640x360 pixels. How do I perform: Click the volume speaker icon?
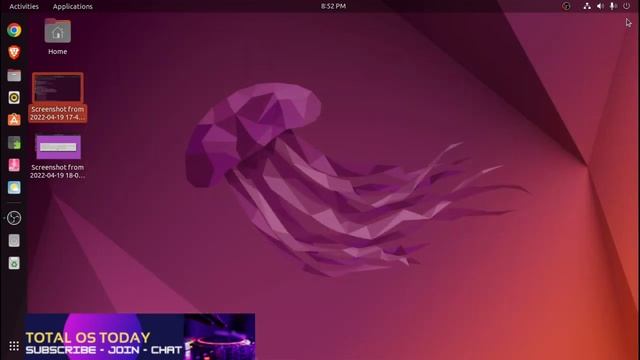click(600, 6)
